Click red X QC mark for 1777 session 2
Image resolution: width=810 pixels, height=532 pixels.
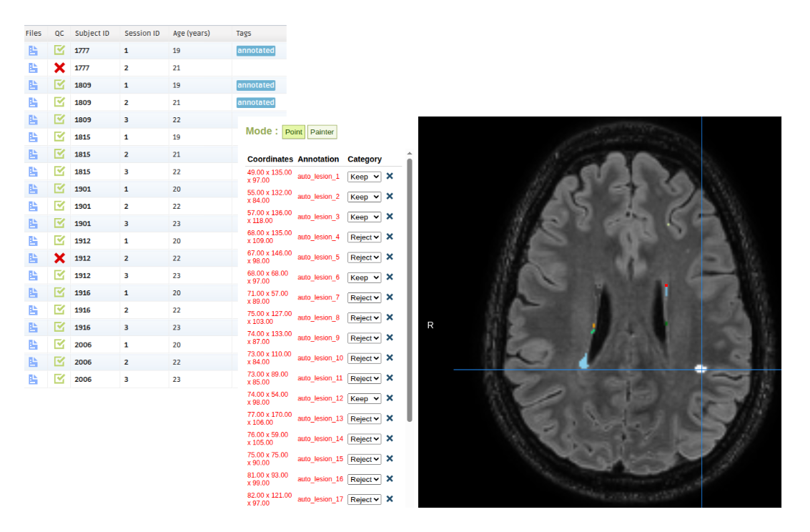pos(59,68)
